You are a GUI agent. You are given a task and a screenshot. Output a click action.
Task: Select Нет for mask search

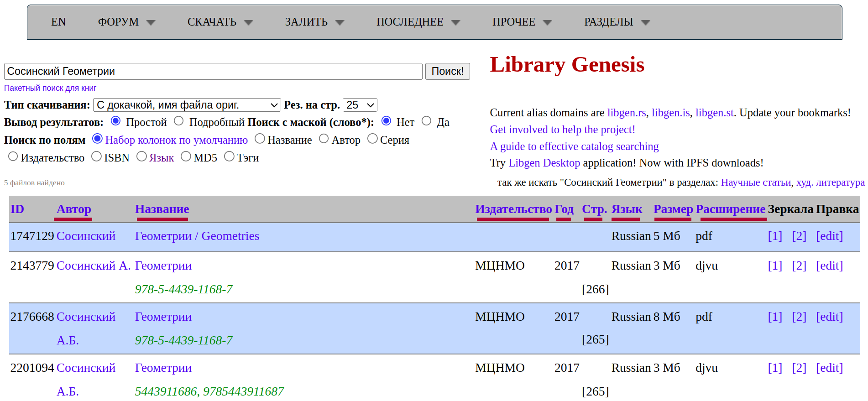click(387, 121)
